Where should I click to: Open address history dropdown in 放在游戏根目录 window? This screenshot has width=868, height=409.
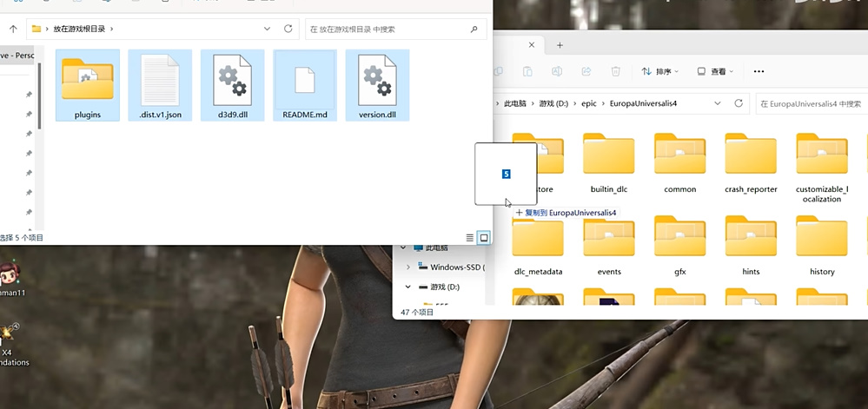point(268,29)
